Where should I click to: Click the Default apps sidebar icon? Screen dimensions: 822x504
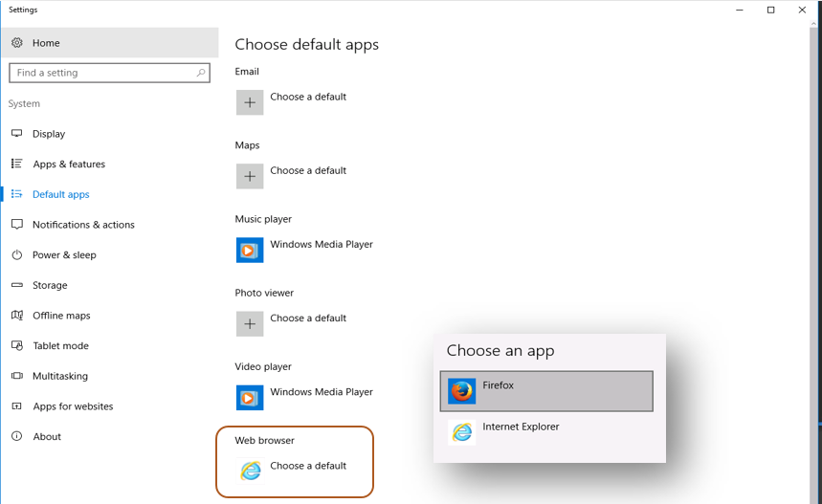[x=17, y=194]
